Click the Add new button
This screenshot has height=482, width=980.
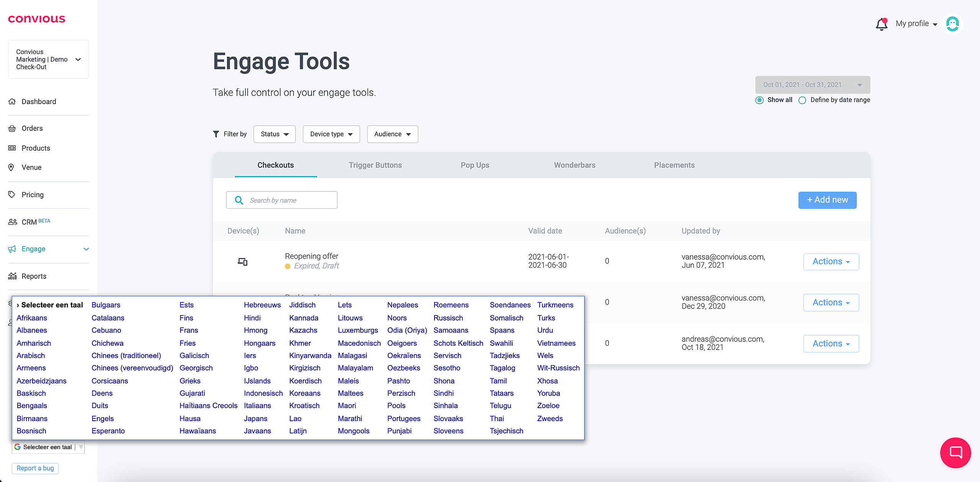827,200
